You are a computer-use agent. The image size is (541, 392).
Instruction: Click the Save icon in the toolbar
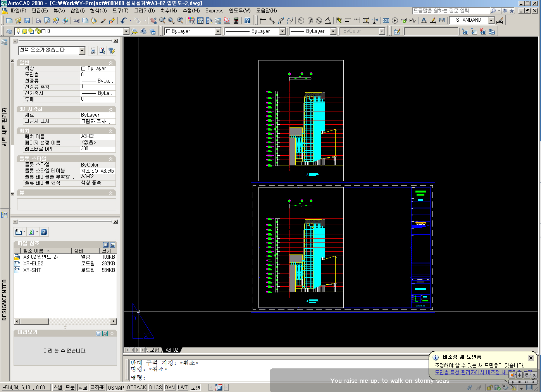point(27,21)
